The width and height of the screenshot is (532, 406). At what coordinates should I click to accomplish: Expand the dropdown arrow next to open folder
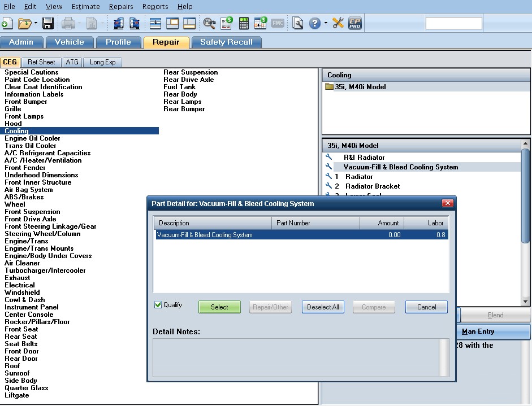click(36, 23)
